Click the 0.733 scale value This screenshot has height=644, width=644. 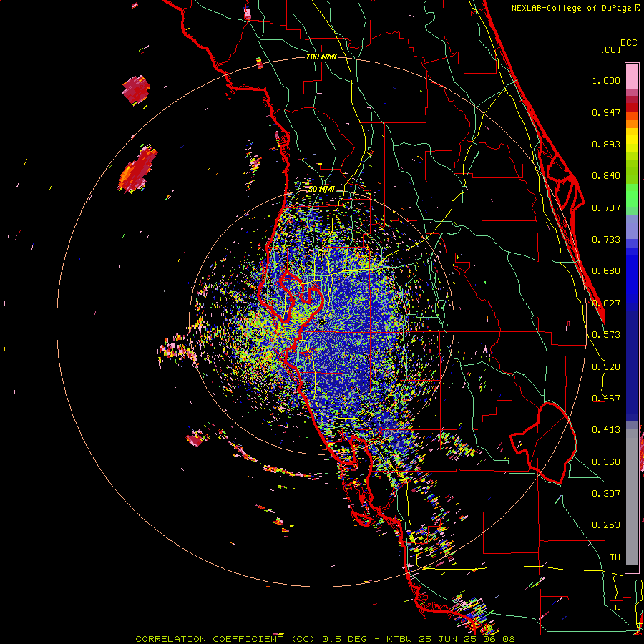tap(606, 240)
